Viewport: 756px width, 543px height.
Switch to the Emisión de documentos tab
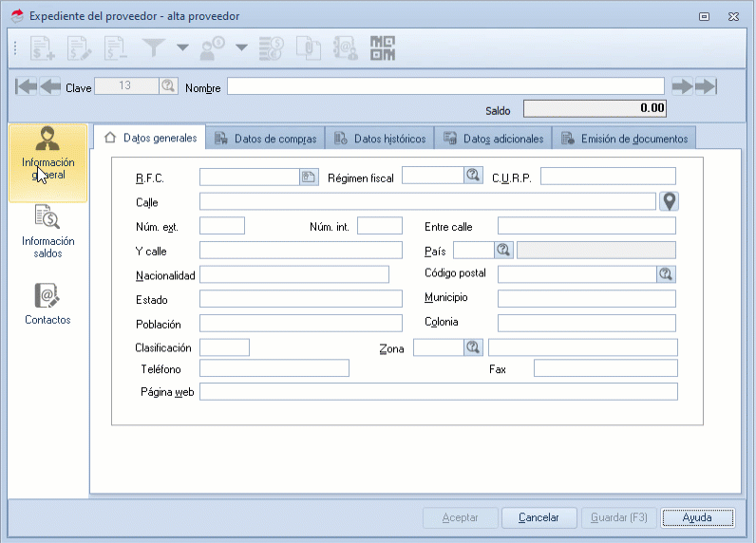click(625, 139)
